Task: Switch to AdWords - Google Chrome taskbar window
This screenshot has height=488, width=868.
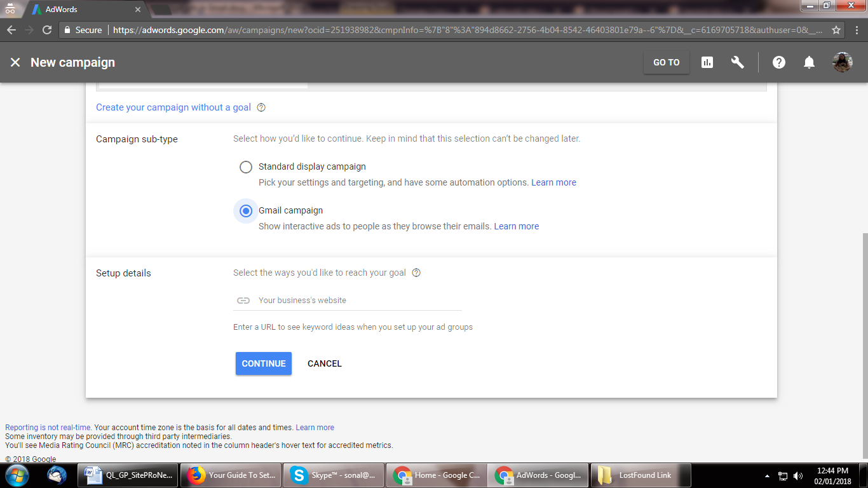Action: coord(539,475)
